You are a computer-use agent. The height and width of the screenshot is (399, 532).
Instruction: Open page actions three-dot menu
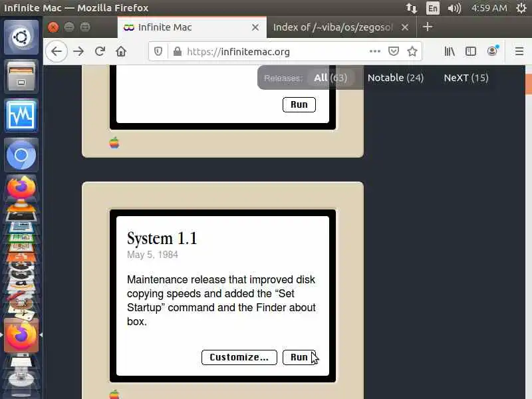pyautogui.click(x=374, y=52)
